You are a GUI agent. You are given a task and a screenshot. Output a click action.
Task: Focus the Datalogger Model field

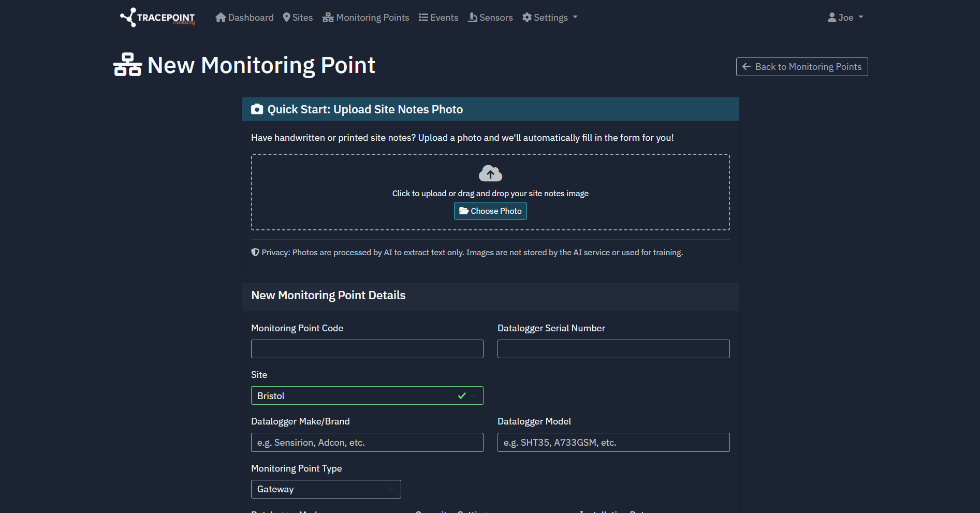coord(613,443)
